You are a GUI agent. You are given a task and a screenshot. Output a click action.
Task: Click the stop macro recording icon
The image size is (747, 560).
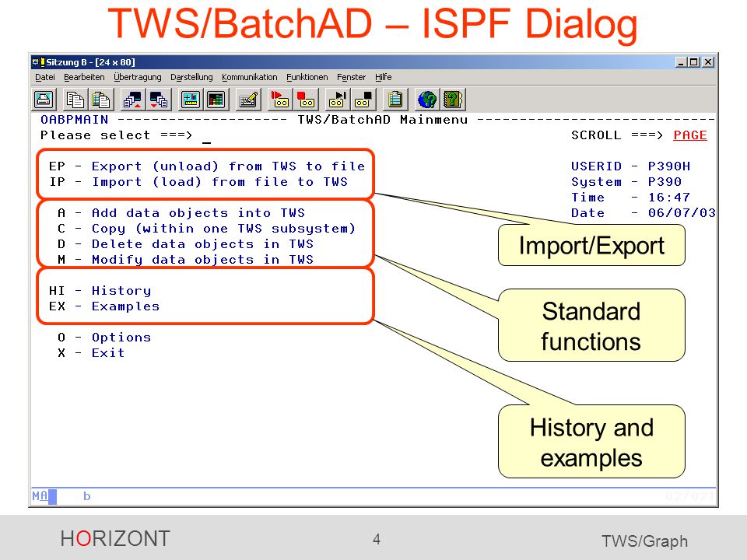point(305,100)
